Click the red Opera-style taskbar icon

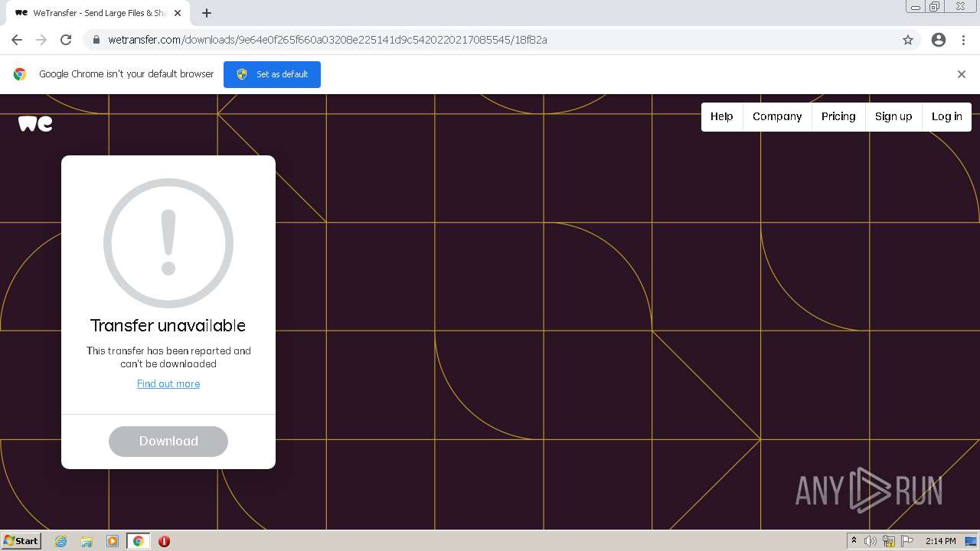[x=164, y=541]
